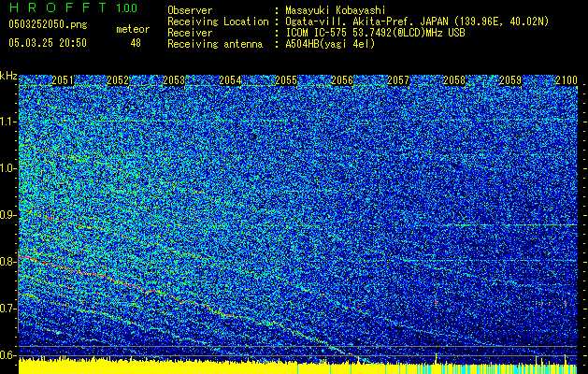Viewport: 588px width, 374px height.
Task: Click time marker 2056
Action: click(342, 80)
